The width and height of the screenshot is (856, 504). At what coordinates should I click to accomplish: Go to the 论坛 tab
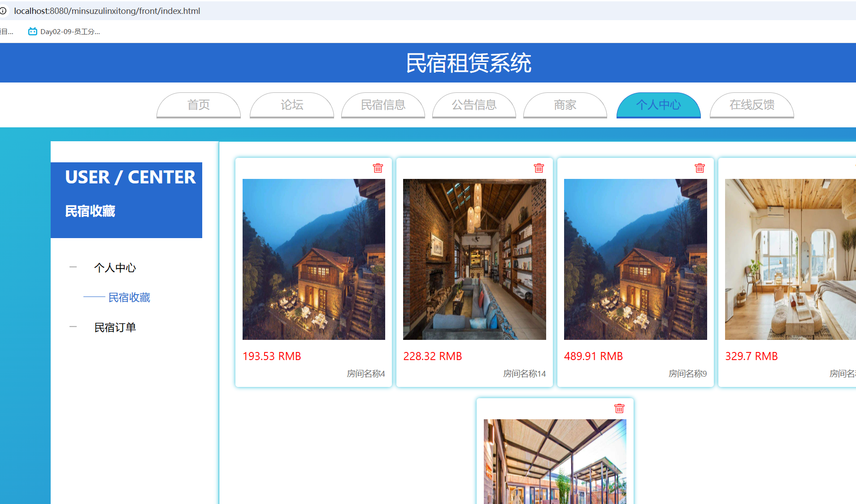[292, 105]
